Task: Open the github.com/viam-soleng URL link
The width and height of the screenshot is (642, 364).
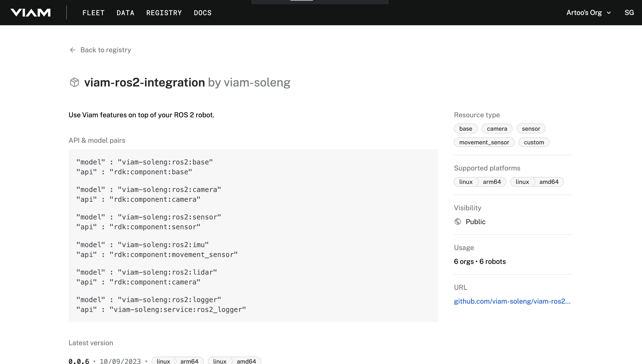Action: [512, 301]
